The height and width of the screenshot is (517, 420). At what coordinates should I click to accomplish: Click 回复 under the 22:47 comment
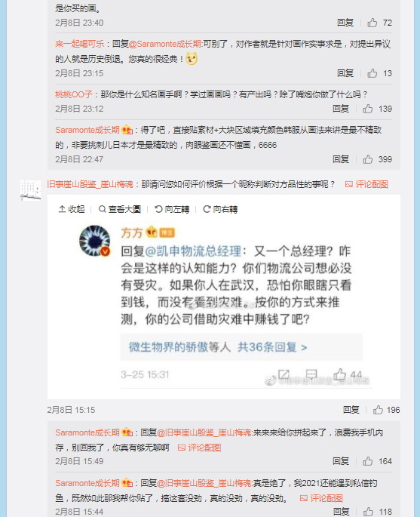click(x=341, y=159)
